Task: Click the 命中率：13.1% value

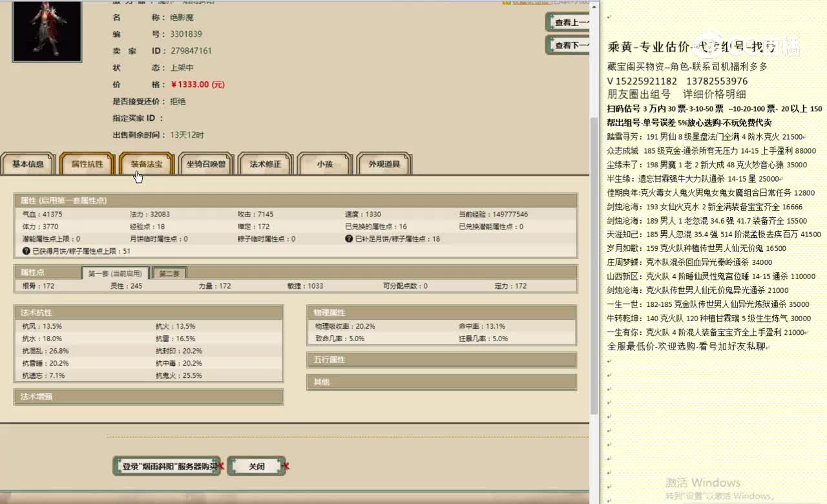Action: 482,326
